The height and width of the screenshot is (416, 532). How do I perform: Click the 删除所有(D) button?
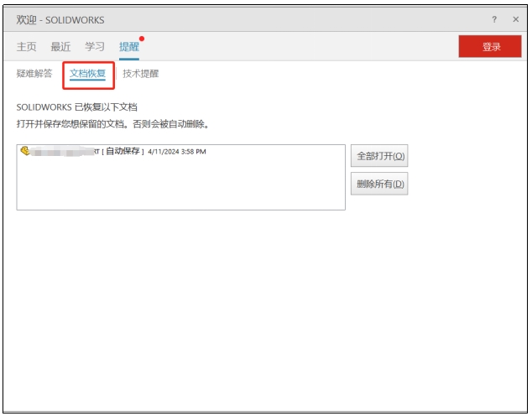379,184
